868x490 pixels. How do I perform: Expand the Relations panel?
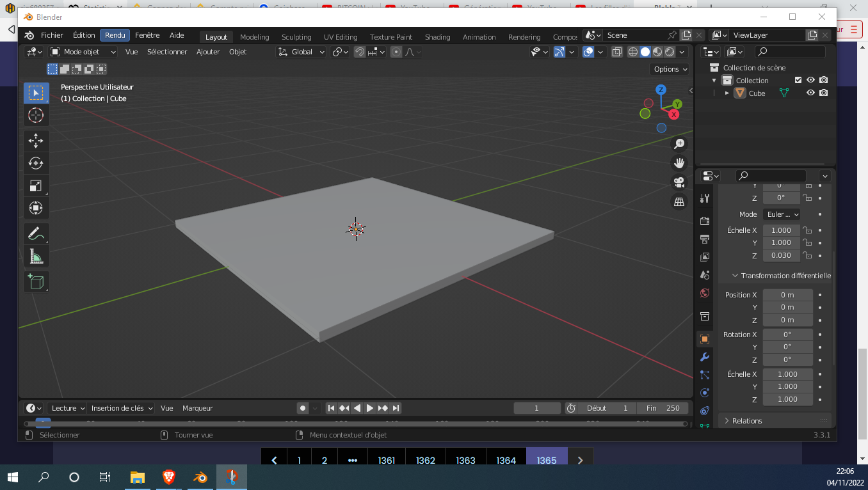pos(747,420)
